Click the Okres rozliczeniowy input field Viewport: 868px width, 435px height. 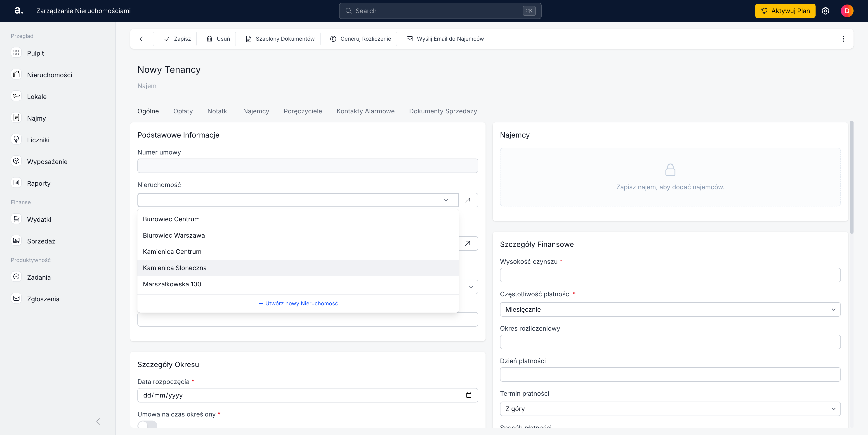(670, 342)
